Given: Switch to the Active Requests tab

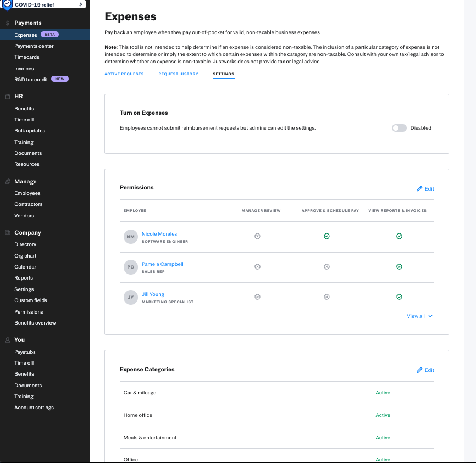Looking at the screenshot, I should coord(124,74).
